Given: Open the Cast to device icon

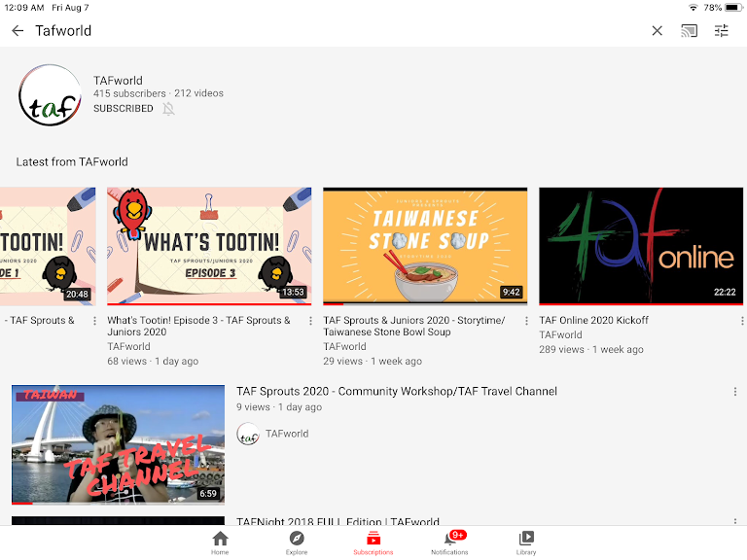Looking at the screenshot, I should pos(689,31).
